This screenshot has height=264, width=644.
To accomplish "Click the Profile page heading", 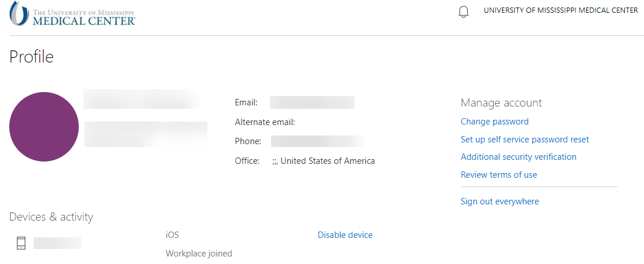I will (x=31, y=57).
